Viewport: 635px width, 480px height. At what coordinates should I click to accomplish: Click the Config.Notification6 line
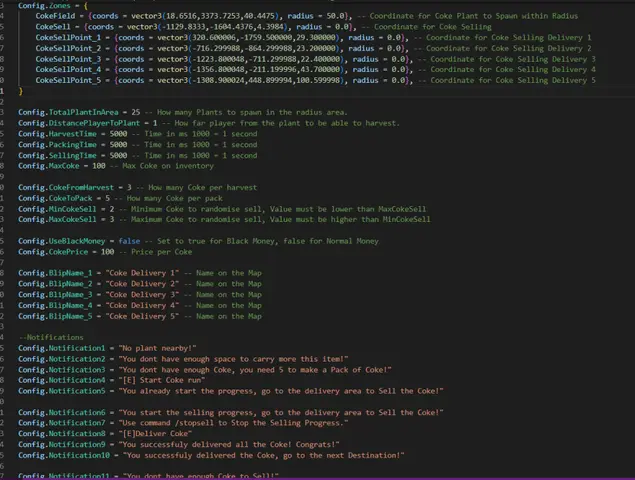click(x=231, y=413)
